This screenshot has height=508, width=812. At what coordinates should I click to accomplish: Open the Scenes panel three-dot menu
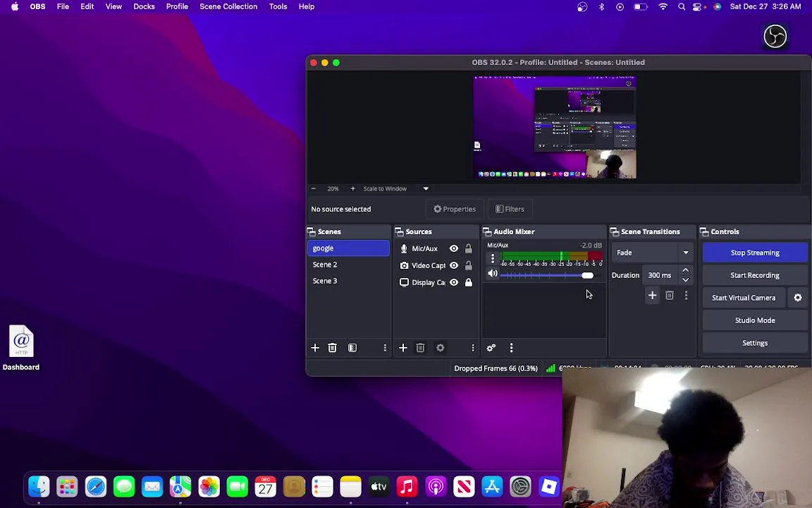click(385, 348)
